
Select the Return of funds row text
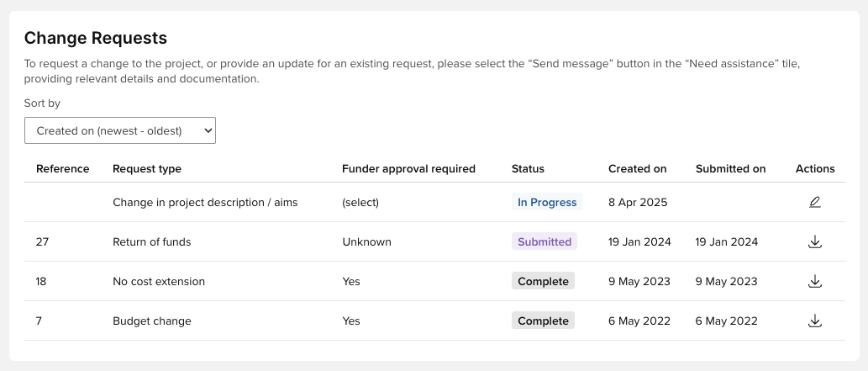tap(151, 242)
